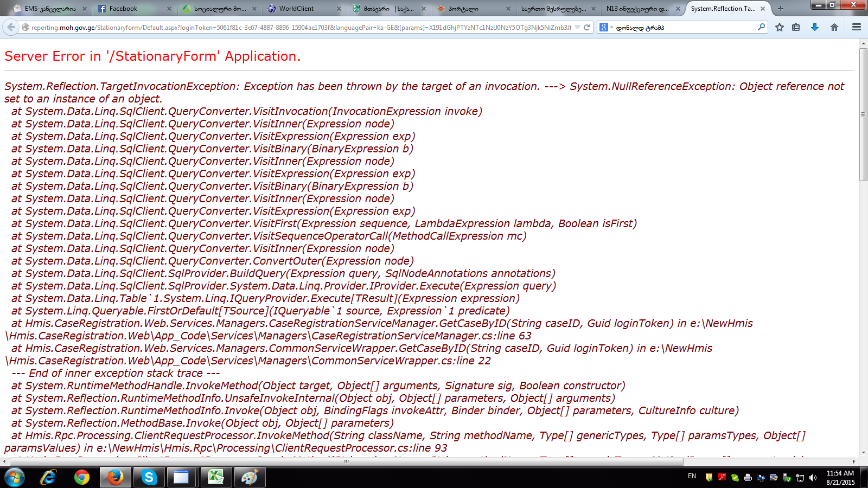Reload the page with the refresh icon
Screen dimensions: 868x488
[x=586, y=27]
